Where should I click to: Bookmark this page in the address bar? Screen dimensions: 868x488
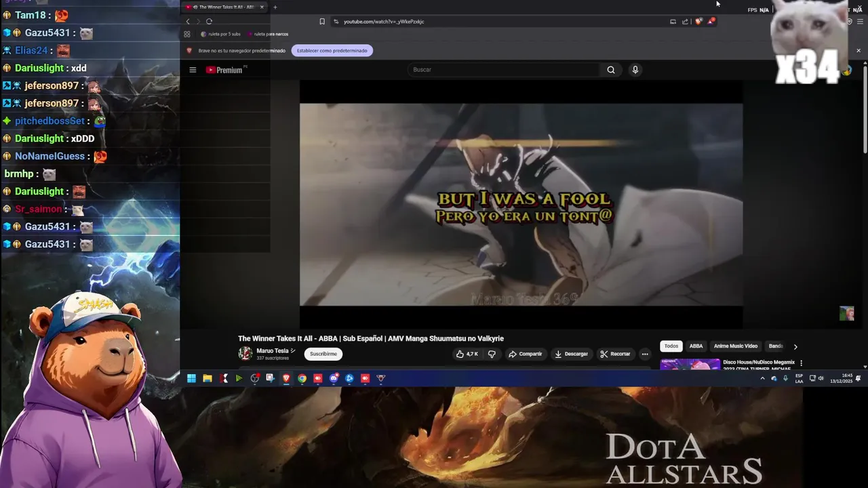click(322, 22)
